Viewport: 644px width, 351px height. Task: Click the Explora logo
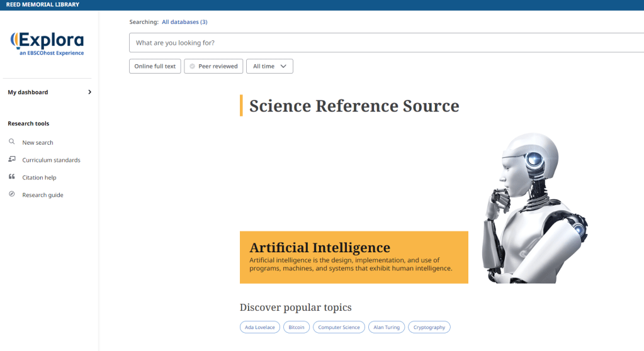[x=47, y=43]
